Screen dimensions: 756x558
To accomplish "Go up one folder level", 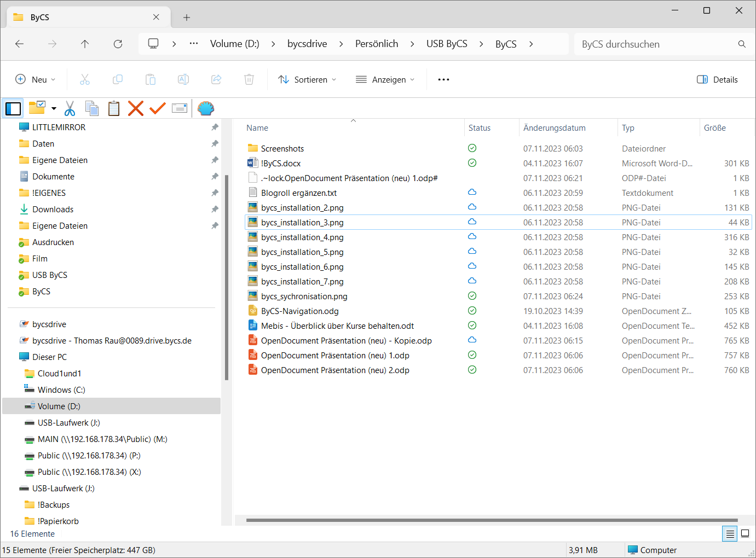I will click(x=85, y=44).
